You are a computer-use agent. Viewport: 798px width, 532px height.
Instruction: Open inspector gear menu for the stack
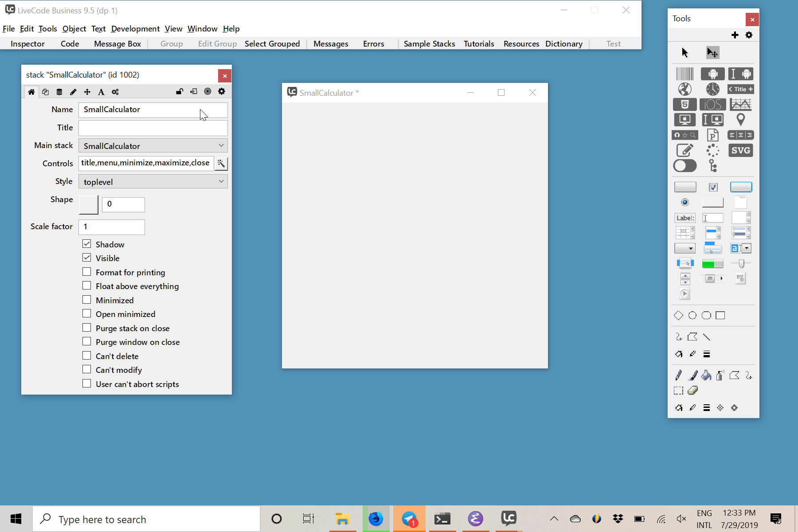click(222, 91)
